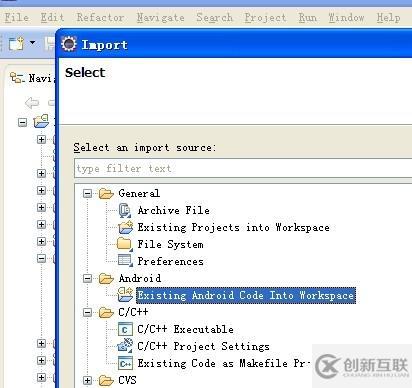Viewport: 412px width, 388px height.
Task: Click the Existing Projects into Workspace icon
Action: coord(125,227)
